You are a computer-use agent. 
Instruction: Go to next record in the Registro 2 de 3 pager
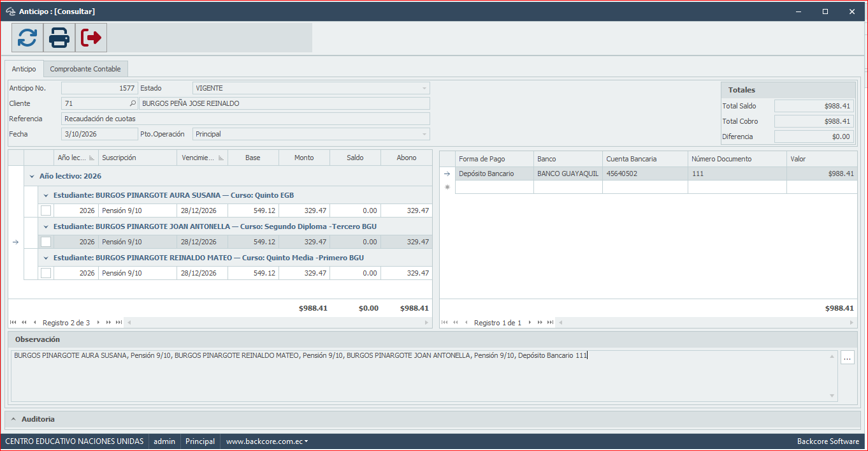(x=98, y=323)
